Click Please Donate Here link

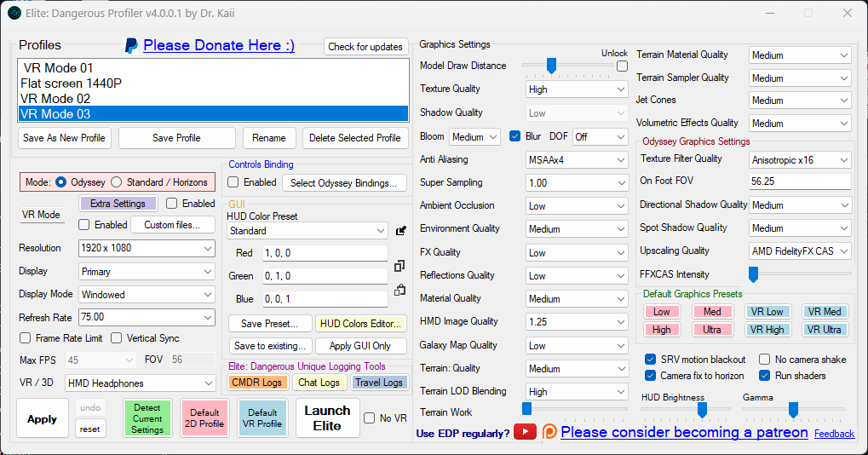pyautogui.click(x=219, y=45)
